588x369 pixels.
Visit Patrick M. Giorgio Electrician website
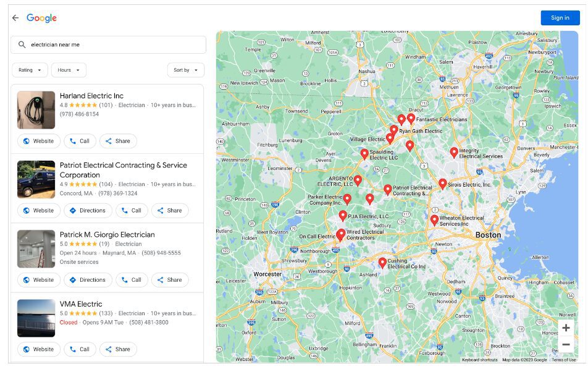point(39,280)
